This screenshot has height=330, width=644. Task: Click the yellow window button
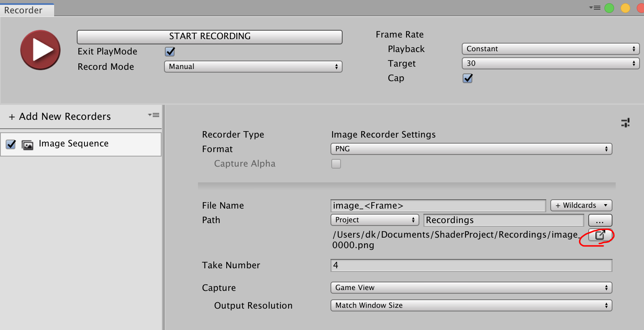(625, 8)
